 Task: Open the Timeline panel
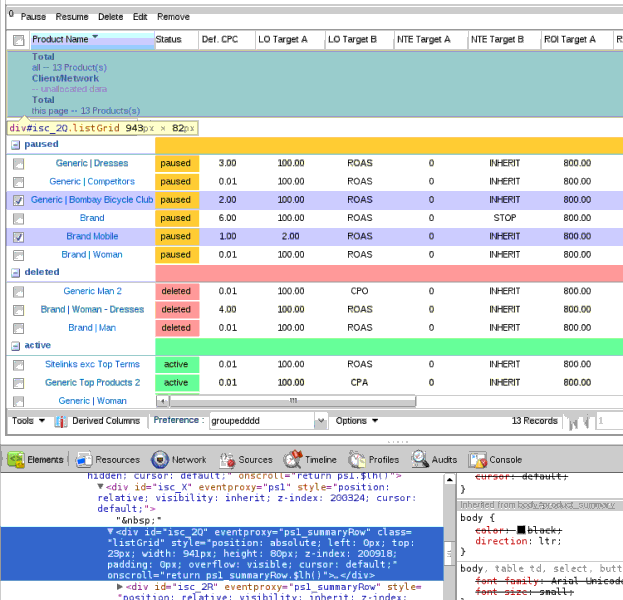[x=314, y=460]
